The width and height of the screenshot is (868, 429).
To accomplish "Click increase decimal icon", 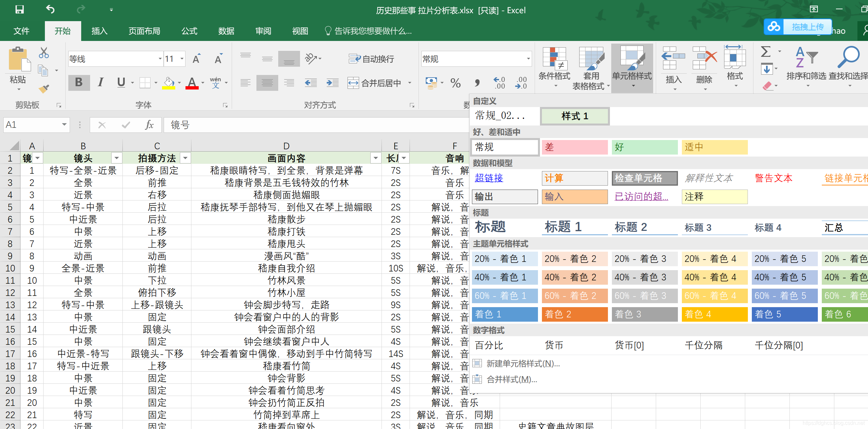I will (x=499, y=83).
